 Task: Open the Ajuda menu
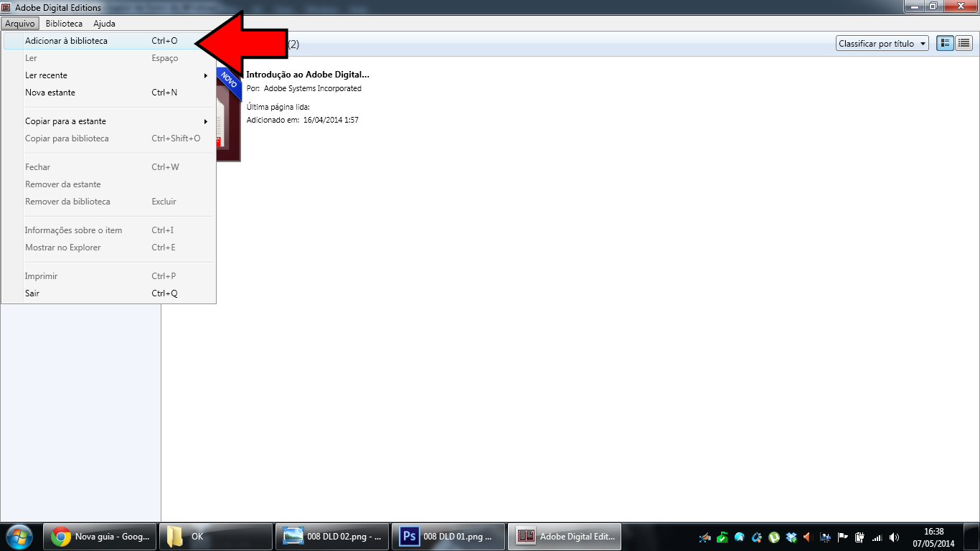click(x=104, y=24)
